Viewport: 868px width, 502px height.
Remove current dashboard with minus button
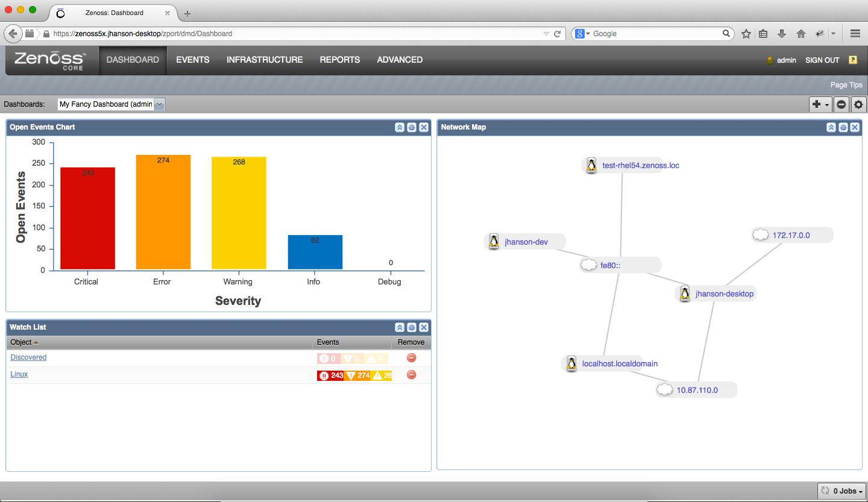[841, 104]
